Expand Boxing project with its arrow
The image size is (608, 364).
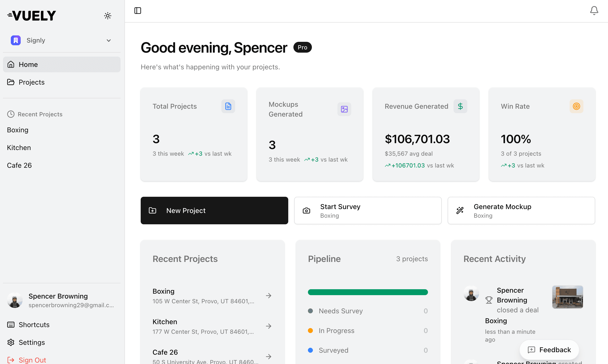point(269,295)
